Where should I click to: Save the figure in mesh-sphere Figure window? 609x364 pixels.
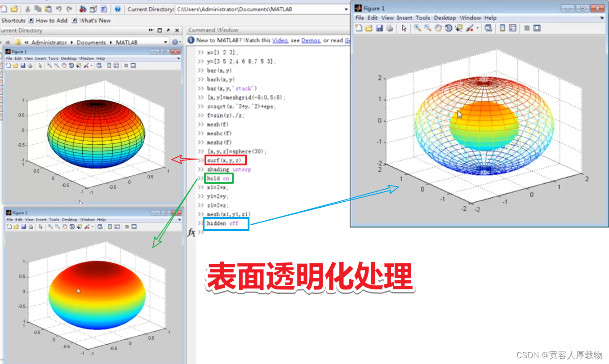click(379, 28)
